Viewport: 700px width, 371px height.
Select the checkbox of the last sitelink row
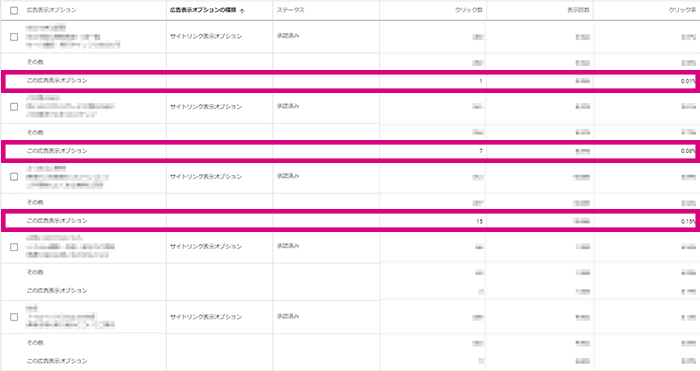[x=14, y=317]
